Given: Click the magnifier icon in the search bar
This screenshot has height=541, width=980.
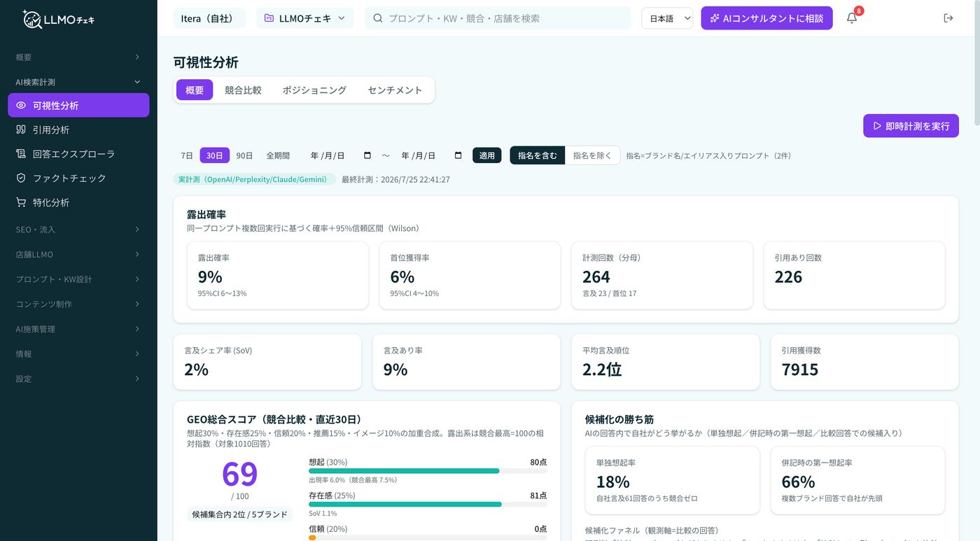Looking at the screenshot, I should pyautogui.click(x=378, y=18).
